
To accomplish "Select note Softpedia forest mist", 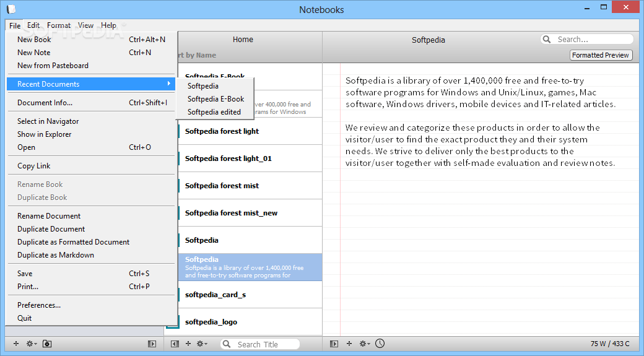I will click(250, 186).
